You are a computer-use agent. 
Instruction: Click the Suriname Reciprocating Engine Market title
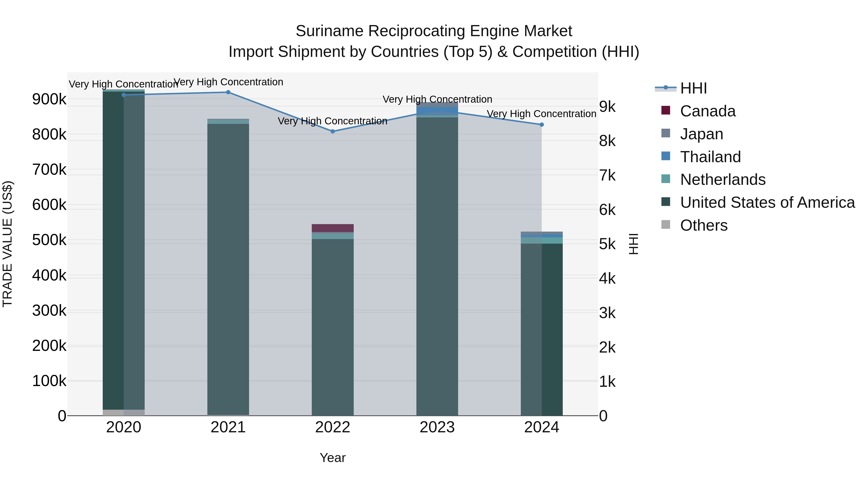[434, 31]
